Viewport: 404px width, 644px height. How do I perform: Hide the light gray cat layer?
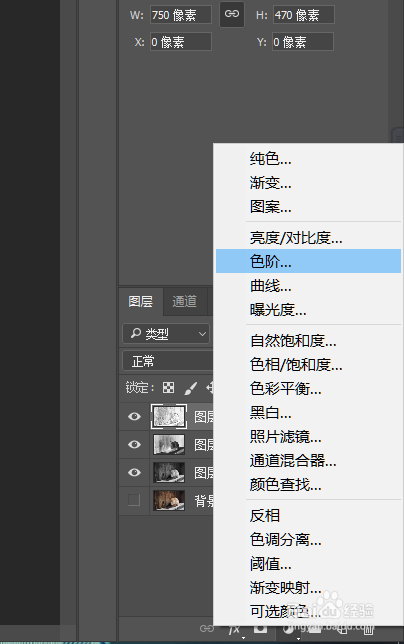[134, 444]
